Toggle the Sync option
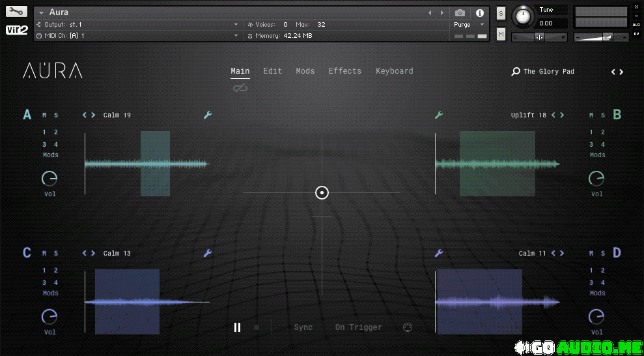 tap(303, 327)
